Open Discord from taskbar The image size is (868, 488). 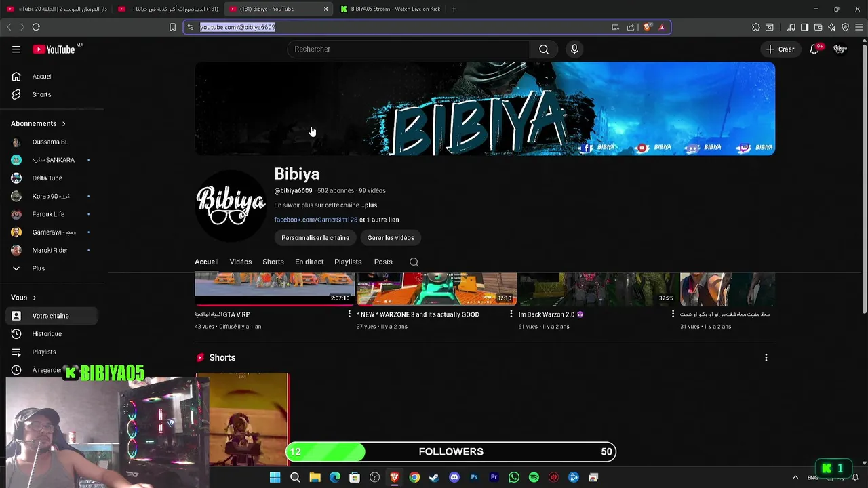454,477
